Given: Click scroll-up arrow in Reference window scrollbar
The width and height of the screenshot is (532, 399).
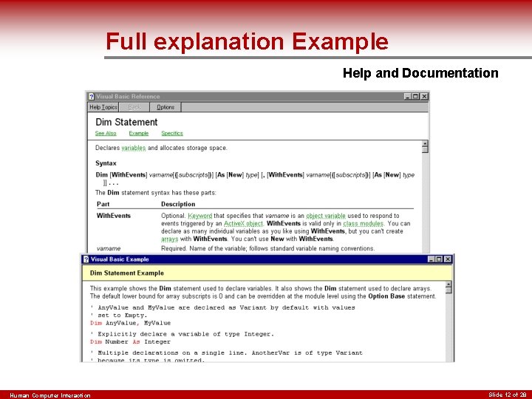Looking at the screenshot, I should 425,143.
